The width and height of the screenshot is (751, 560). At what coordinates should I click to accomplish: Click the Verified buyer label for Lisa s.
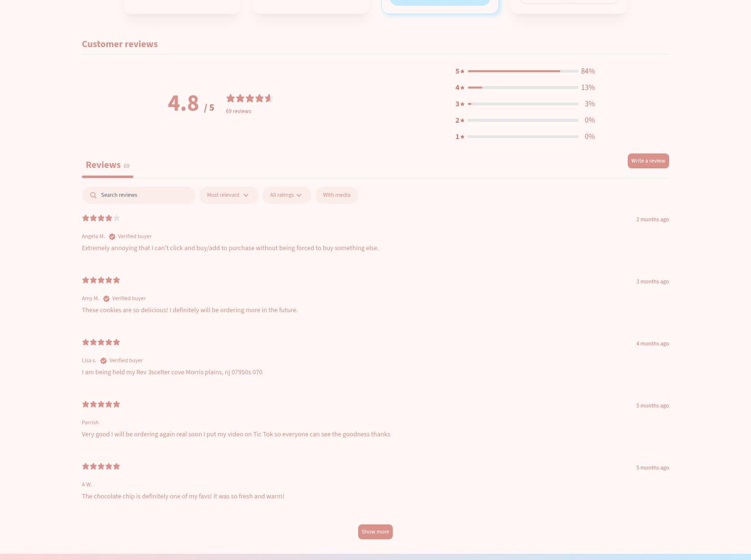tap(126, 360)
